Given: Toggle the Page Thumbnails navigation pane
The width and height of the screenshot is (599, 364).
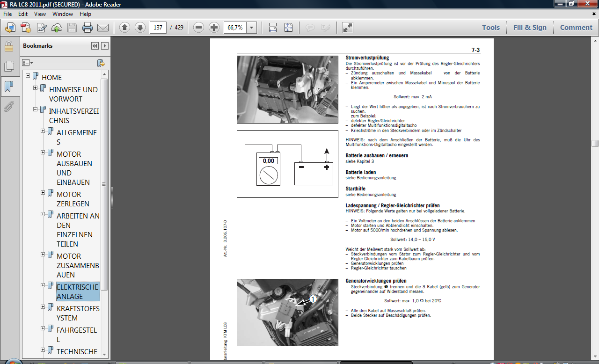Looking at the screenshot, I should click(x=8, y=66).
